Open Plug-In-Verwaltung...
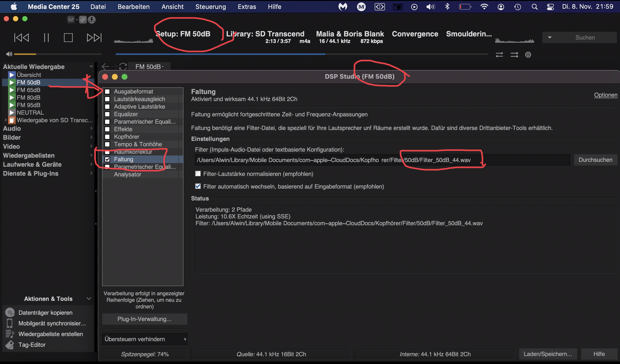Viewport: 620px width, 364px height. coord(144,319)
